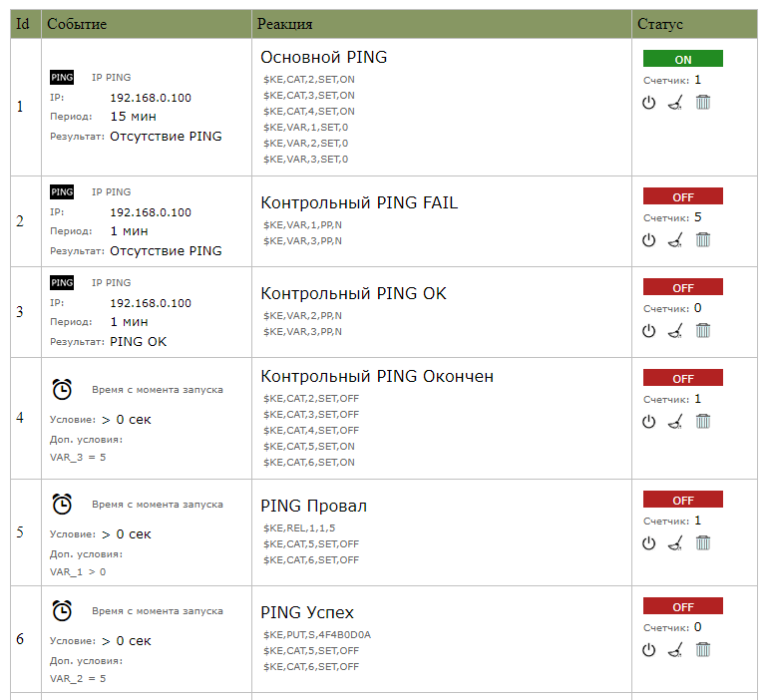Screen dimensions: 769x700
Task: Remove rule 6 with the trash icon
Action: click(x=703, y=649)
